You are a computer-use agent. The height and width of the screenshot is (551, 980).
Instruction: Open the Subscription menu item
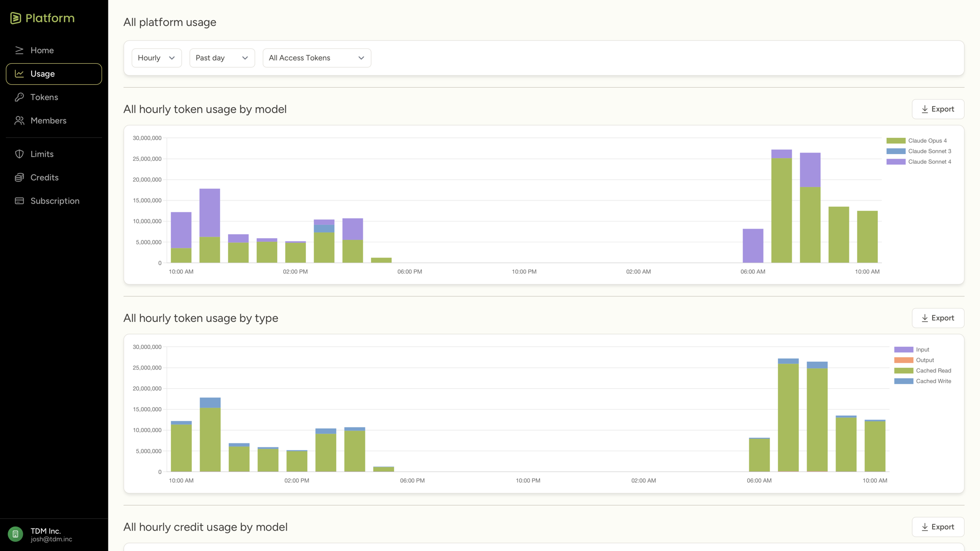coord(55,201)
